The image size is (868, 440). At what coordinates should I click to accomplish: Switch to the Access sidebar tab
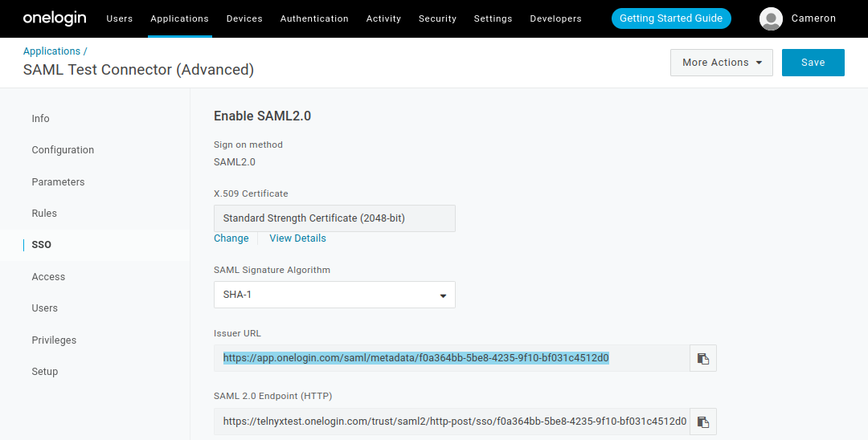[48, 276]
